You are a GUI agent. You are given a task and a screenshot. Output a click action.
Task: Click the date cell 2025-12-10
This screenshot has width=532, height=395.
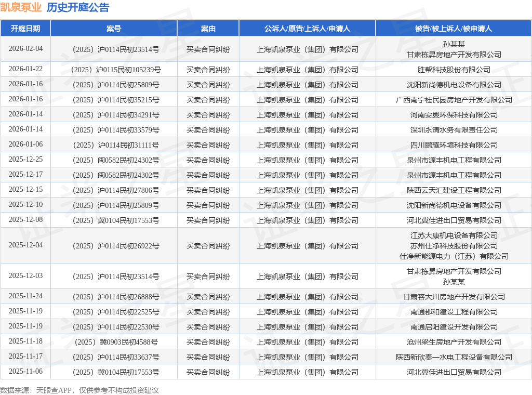pyautogui.click(x=26, y=205)
